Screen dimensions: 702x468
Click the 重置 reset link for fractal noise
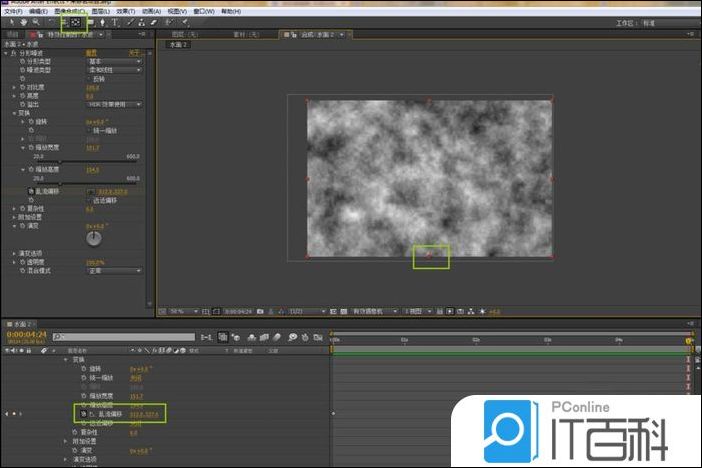(91, 52)
